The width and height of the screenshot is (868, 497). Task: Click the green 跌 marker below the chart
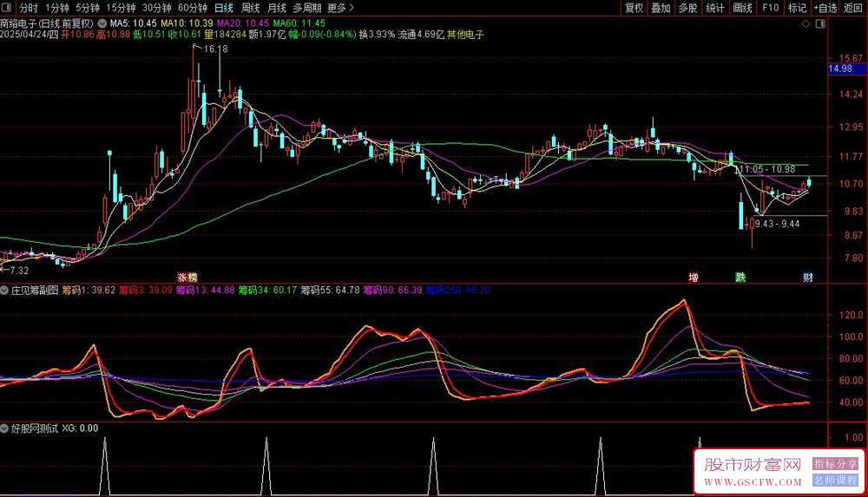(740, 278)
